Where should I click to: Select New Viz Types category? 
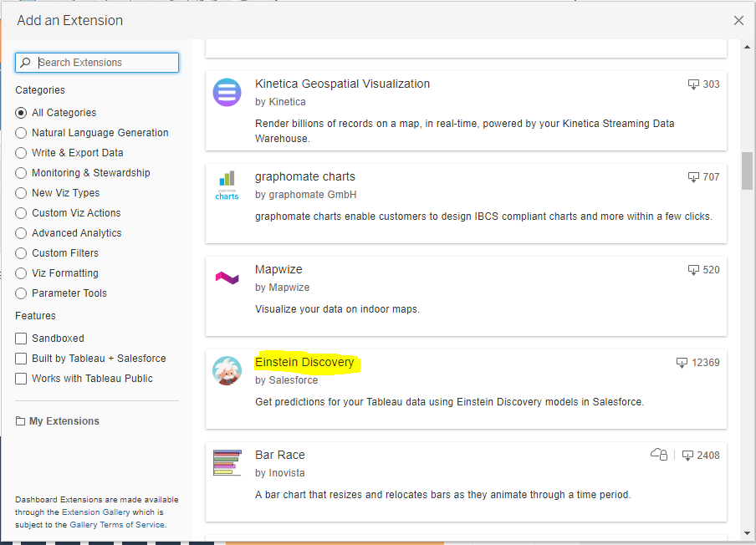(x=21, y=193)
